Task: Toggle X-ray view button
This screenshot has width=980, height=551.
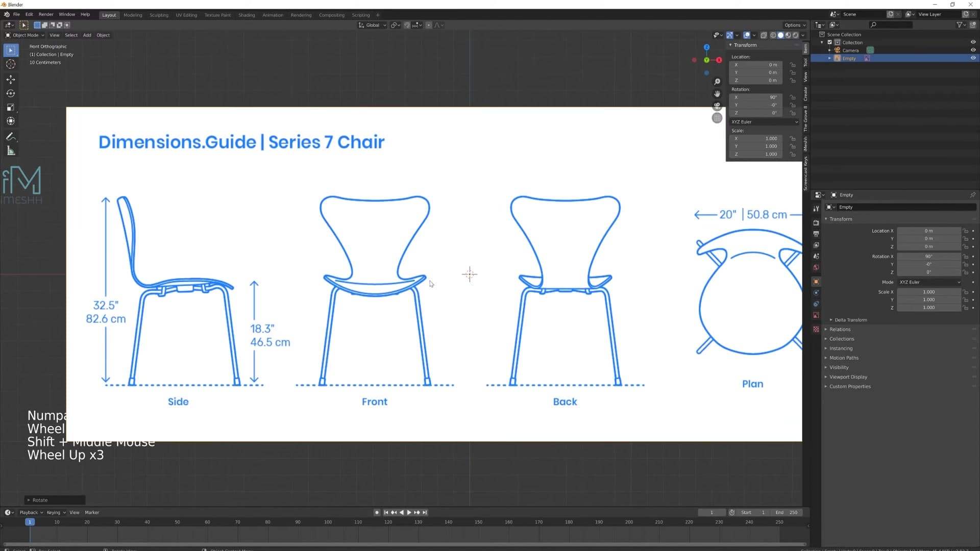Action: pyautogui.click(x=764, y=35)
